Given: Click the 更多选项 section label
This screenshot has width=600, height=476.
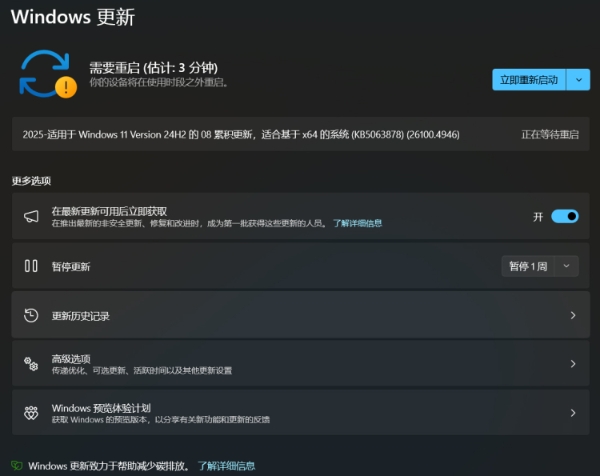Looking at the screenshot, I should pos(31,181).
